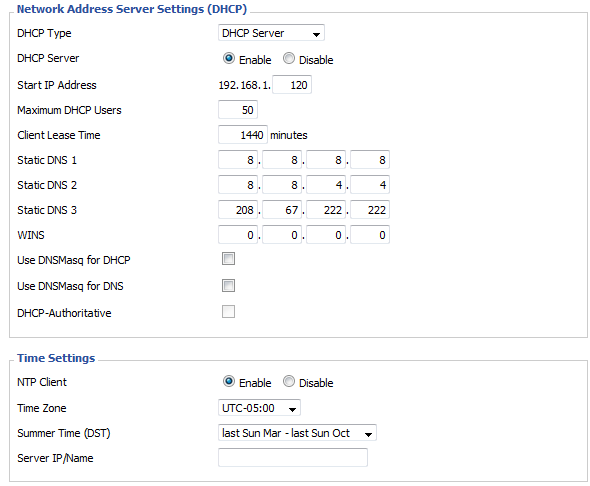Image resolution: width=590 pixels, height=486 pixels.
Task: Open the DHCP Type dropdown
Action: tap(271, 33)
